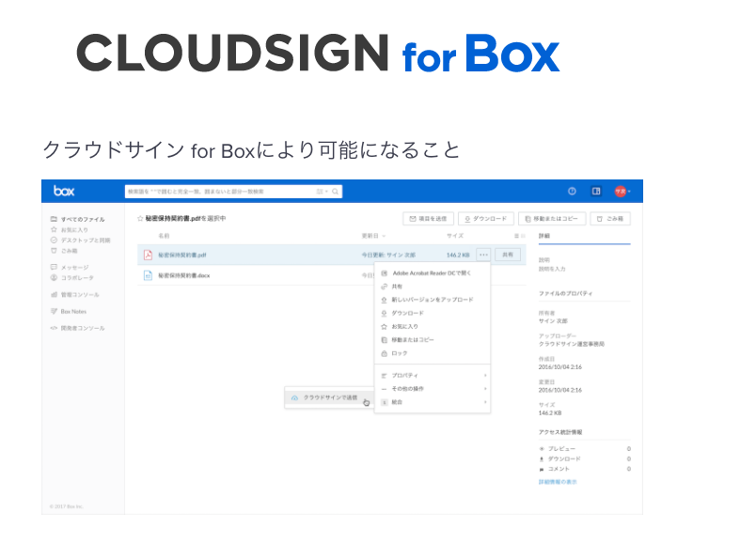Open the file 秘密保持契約書.pdf
The height and width of the screenshot is (543, 756).
[x=182, y=255]
